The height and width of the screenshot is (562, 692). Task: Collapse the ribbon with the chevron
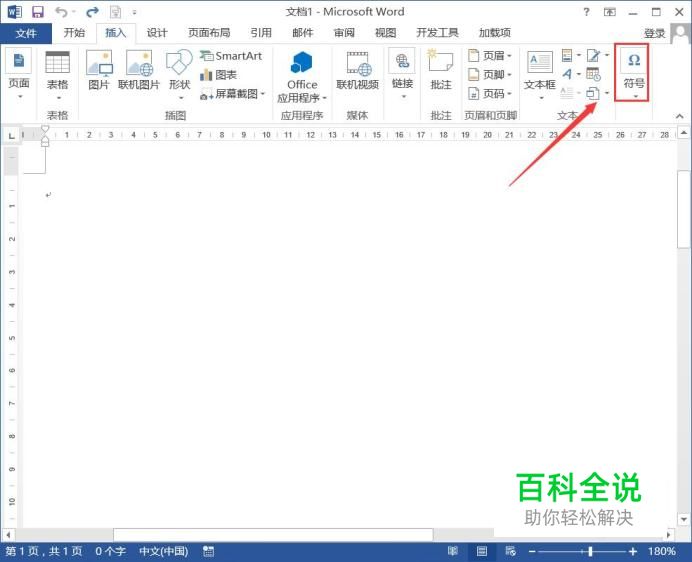click(680, 116)
